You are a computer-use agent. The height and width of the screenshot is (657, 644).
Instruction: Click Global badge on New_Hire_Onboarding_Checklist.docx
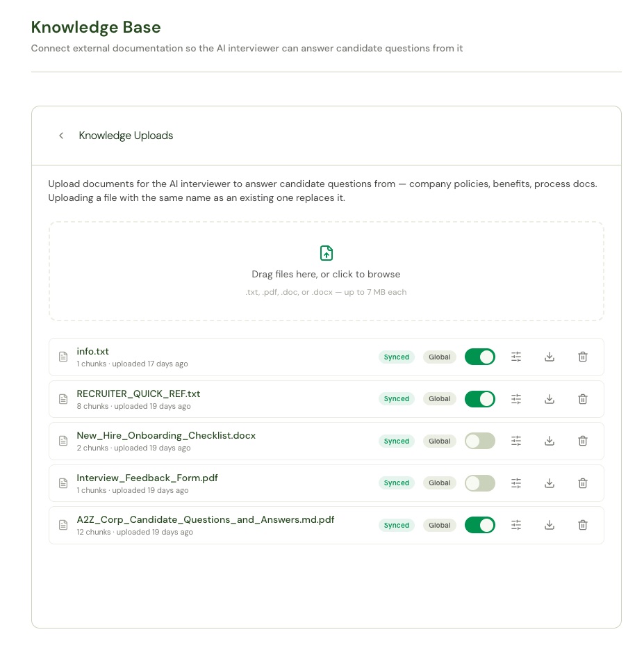pos(440,441)
